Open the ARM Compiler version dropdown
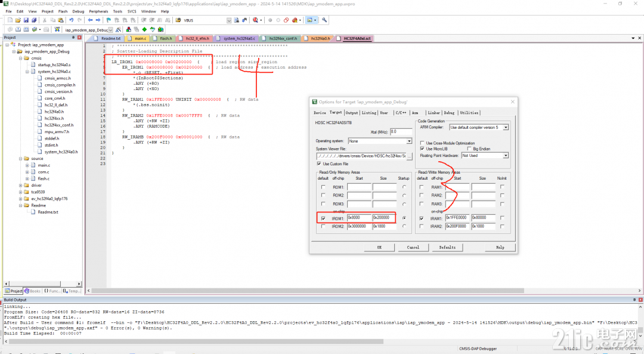 pyautogui.click(x=506, y=128)
